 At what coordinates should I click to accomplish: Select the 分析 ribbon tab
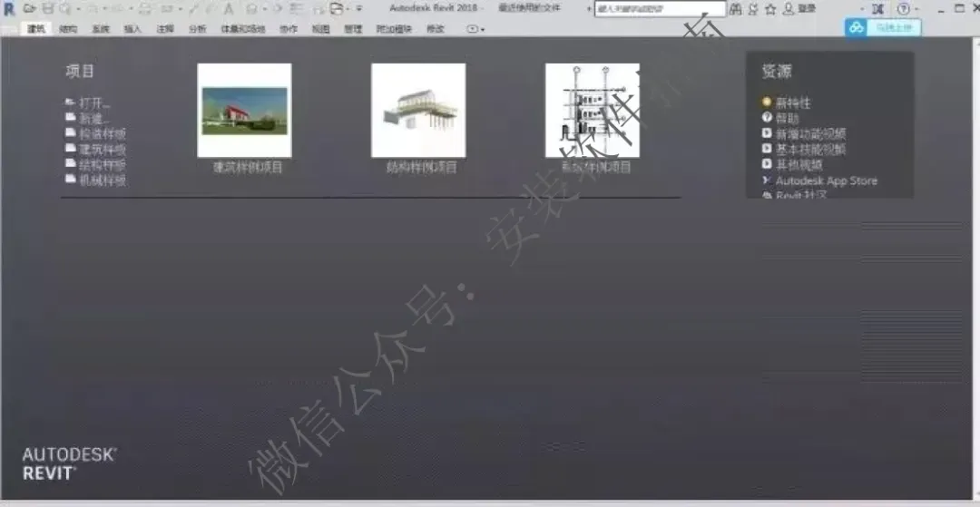pos(198,29)
